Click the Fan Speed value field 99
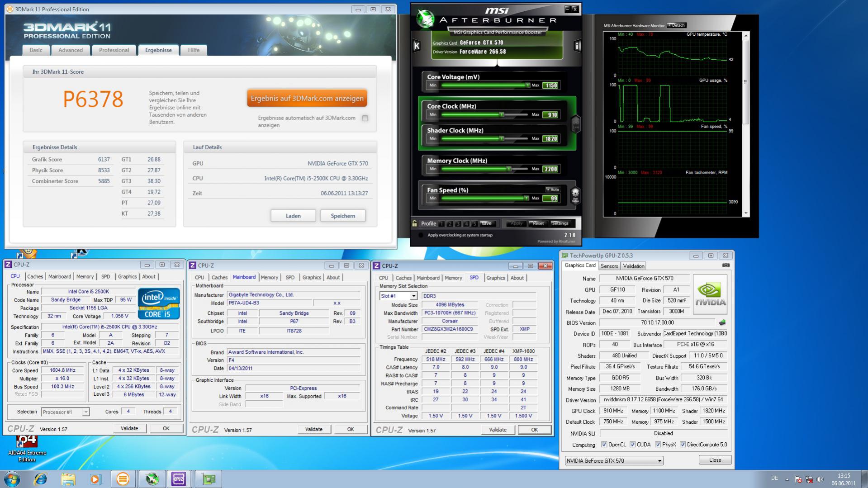868x488 pixels. [551, 199]
